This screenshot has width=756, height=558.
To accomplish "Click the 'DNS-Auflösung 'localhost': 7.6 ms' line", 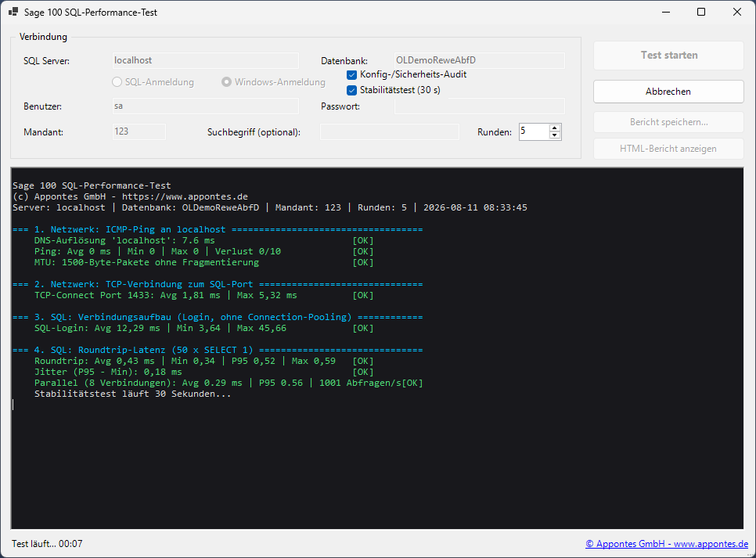I will point(204,241).
